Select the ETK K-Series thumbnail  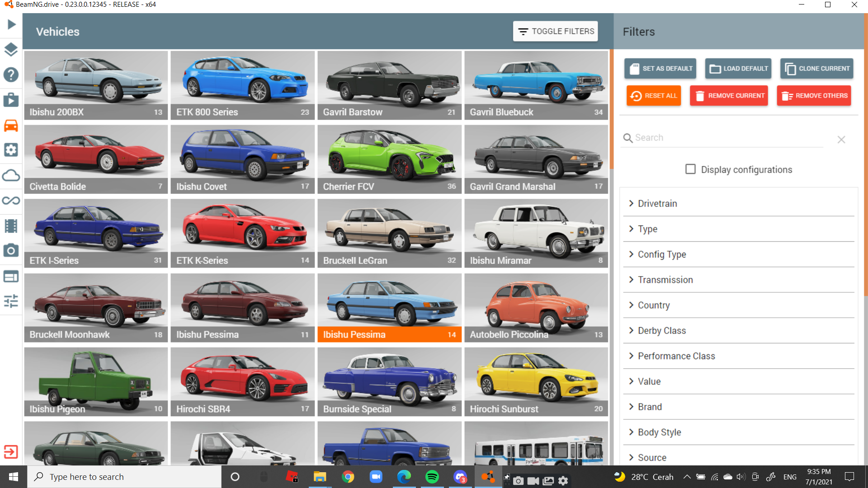243,234
